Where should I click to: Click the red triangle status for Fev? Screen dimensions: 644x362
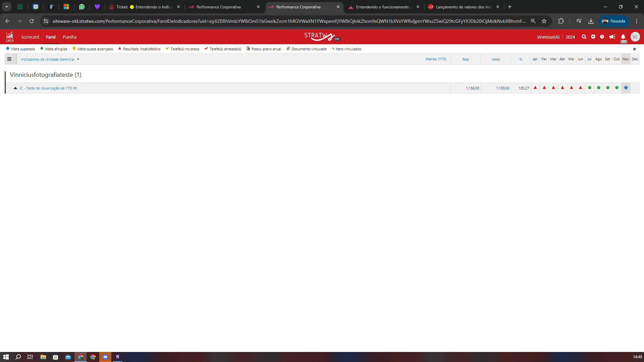tap(544, 88)
